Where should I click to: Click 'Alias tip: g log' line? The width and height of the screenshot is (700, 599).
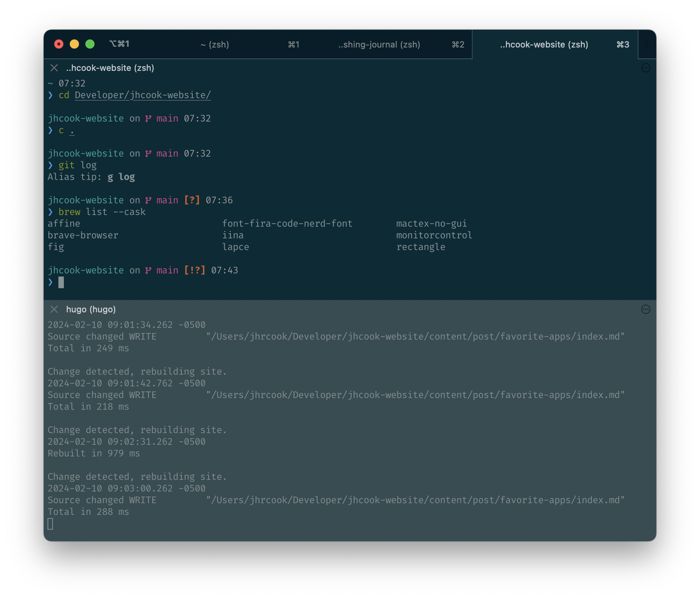91,177
